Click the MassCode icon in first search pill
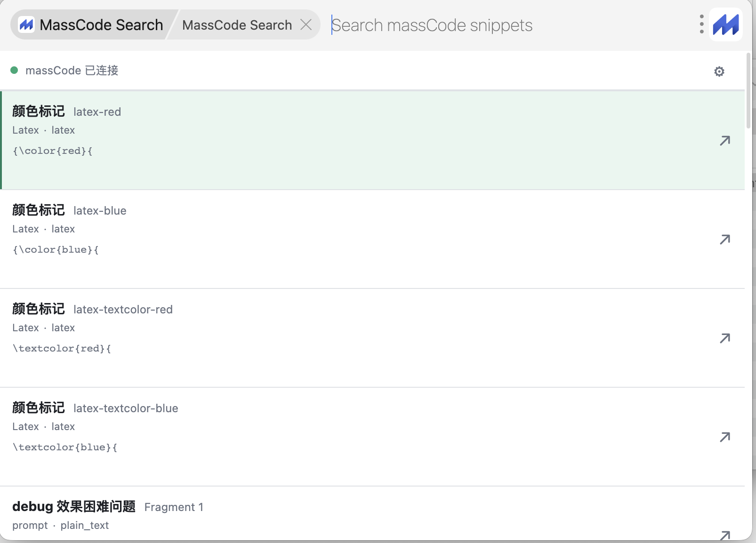The image size is (756, 543). point(26,24)
